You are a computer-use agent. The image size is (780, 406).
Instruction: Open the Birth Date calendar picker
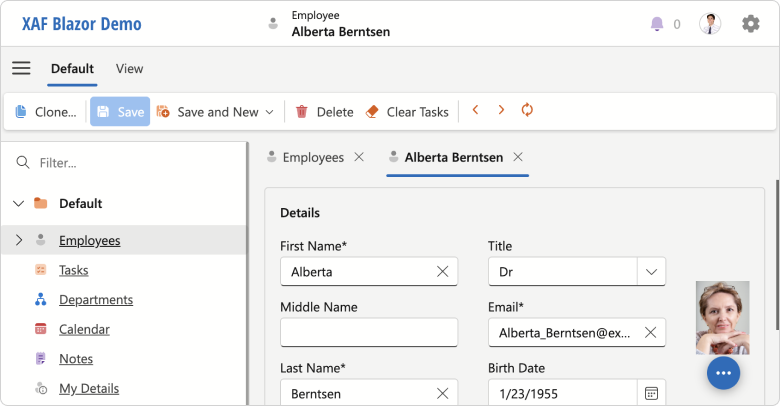651,393
